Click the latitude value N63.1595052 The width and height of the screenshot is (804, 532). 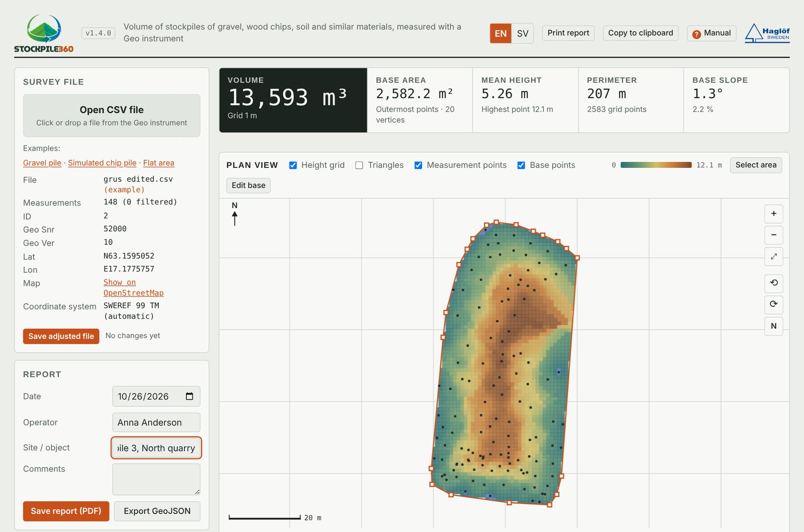point(129,256)
